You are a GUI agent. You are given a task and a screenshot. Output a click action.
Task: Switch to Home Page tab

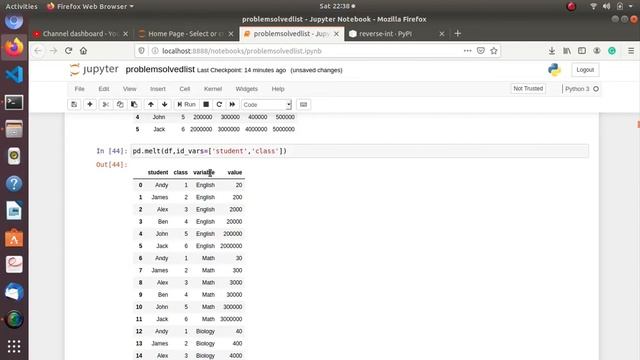[186, 34]
